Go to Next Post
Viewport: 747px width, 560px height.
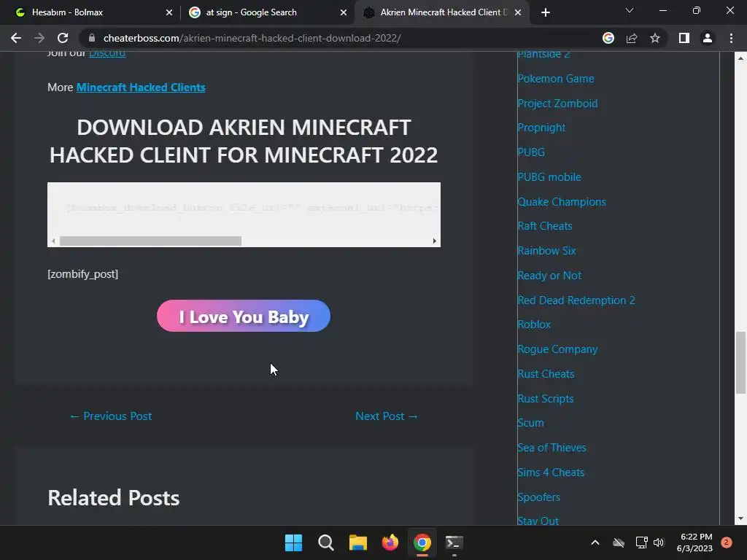(x=387, y=416)
